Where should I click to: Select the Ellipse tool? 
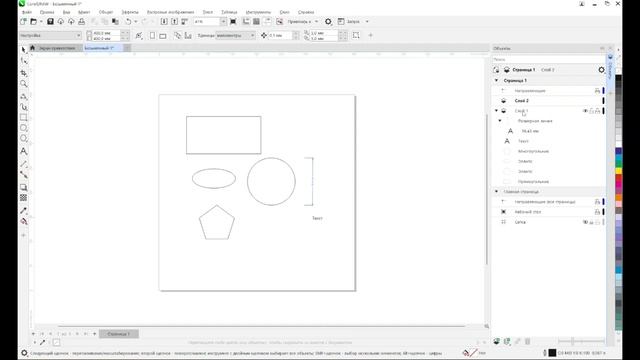[x=24, y=128]
